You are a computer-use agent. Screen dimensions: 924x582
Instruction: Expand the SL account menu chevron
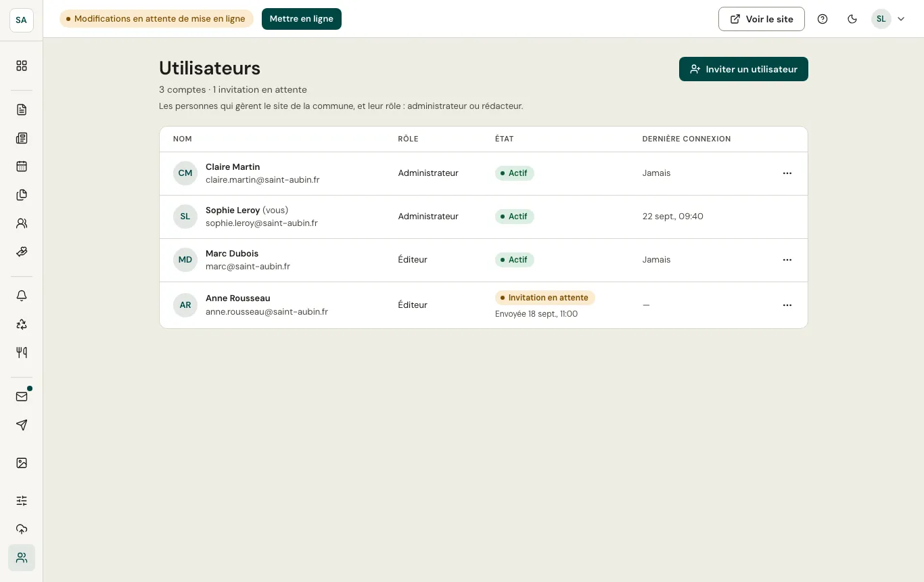click(901, 19)
